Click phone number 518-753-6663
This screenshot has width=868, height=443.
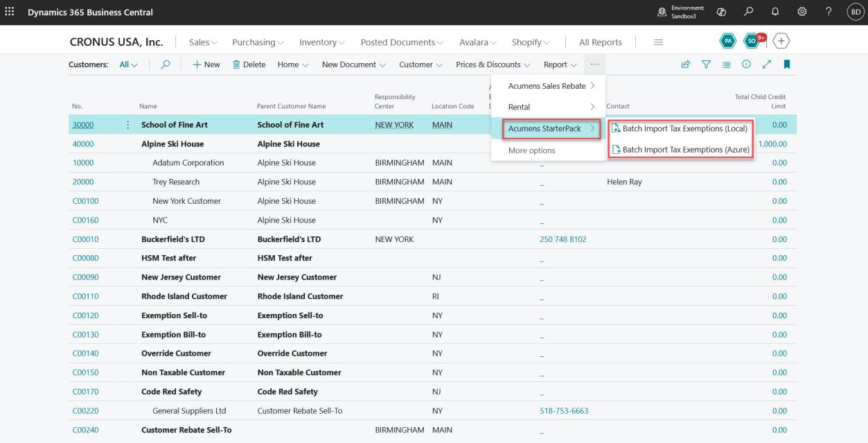(564, 410)
